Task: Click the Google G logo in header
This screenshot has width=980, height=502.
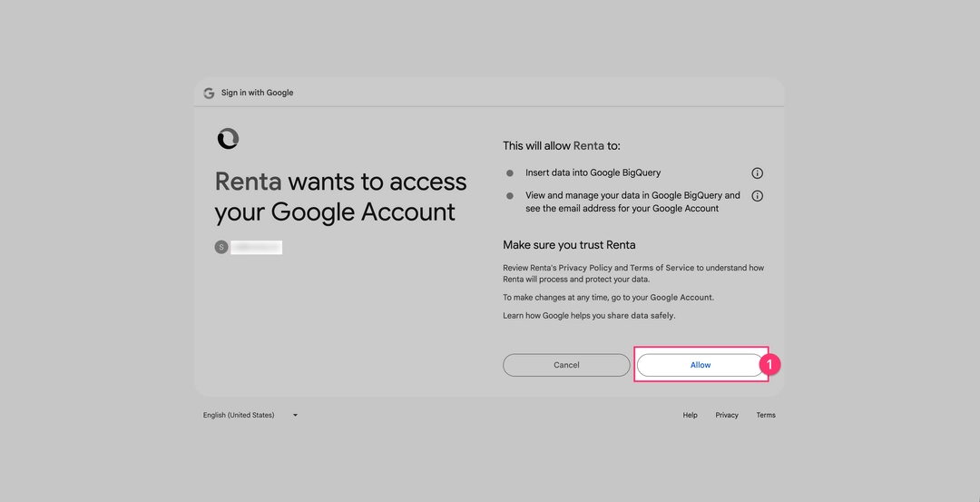Action: pos(209,94)
